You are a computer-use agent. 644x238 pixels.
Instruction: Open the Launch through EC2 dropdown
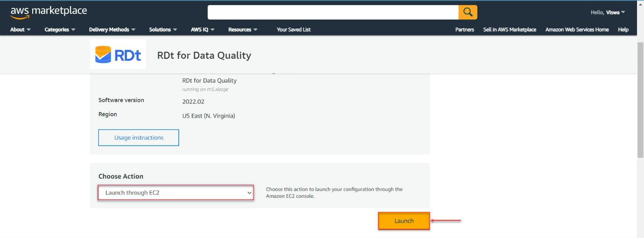click(x=176, y=192)
